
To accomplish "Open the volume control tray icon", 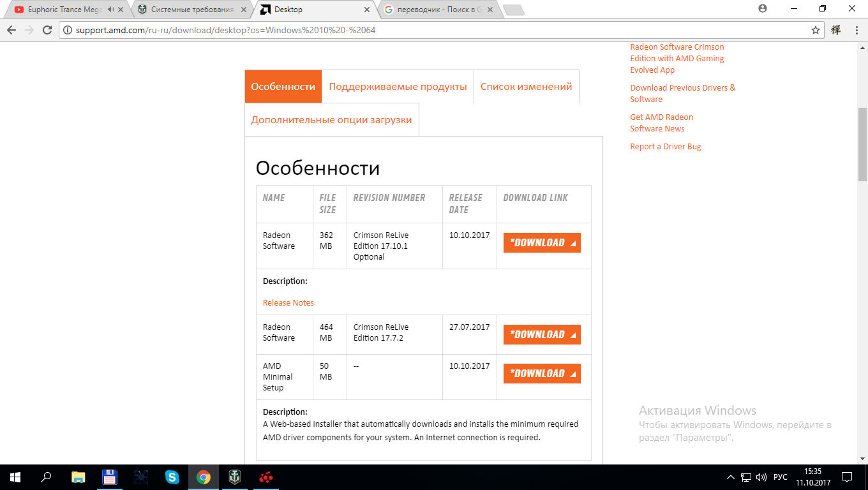I will pos(761,477).
